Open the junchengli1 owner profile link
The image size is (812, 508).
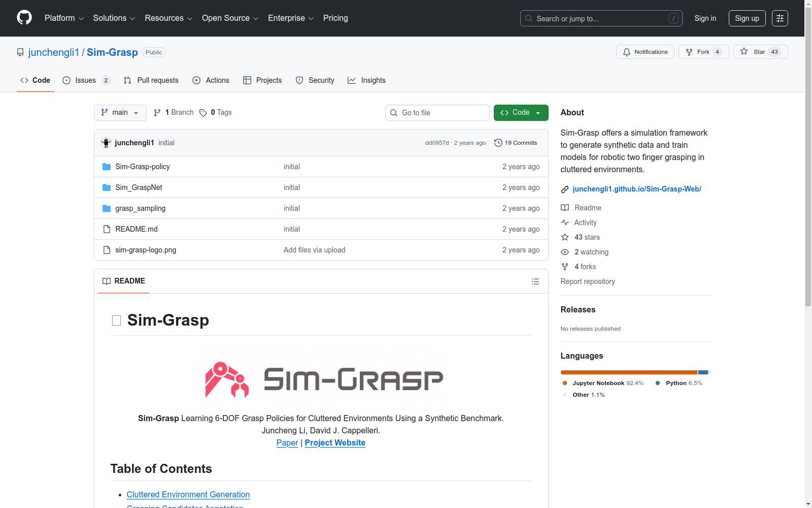pyautogui.click(x=54, y=52)
